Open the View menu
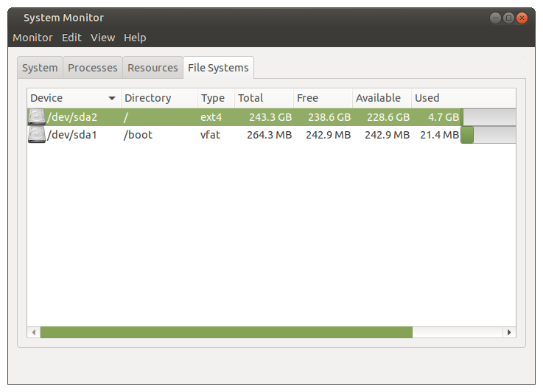The width and height of the screenshot is (543, 392). [103, 38]
